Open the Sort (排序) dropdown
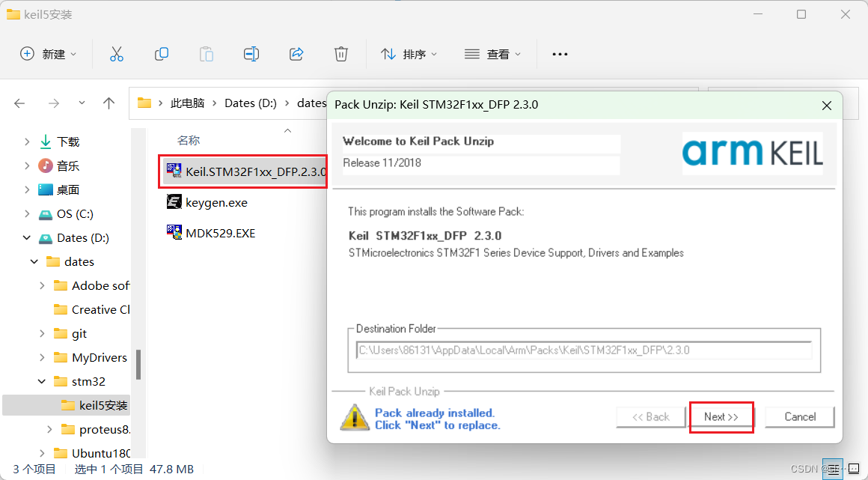The width and height of the screenshot is (868, 480). coord(409,54)
